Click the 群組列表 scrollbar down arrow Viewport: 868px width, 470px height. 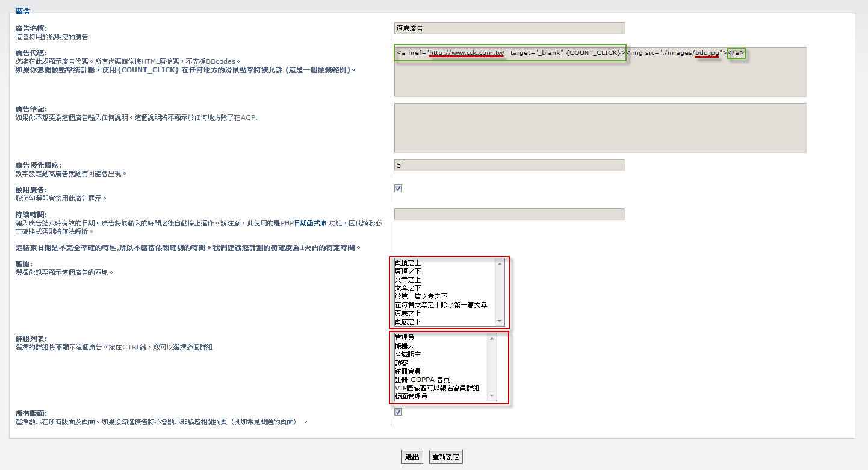[492, 396]
